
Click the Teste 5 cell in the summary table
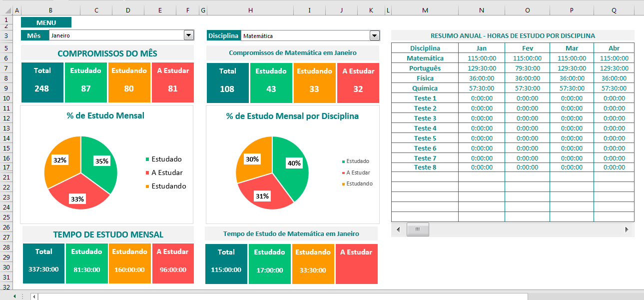[424, 138]
